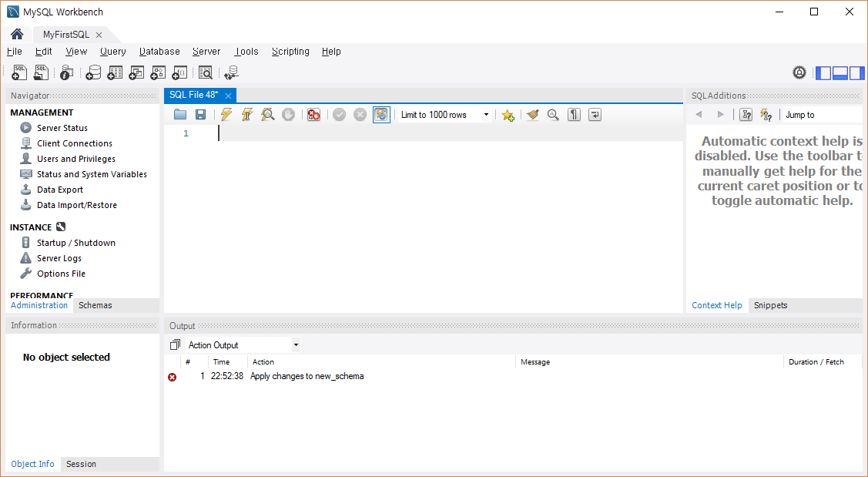The image size is (868, 477).
Task: Create a new table toolbar icon
Action: pyautogui.click(x=115, y=72)
